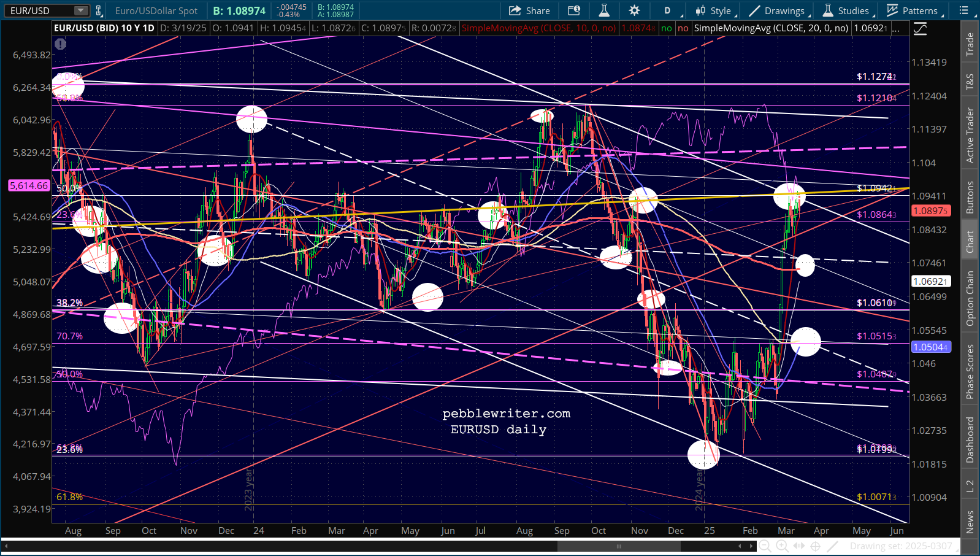Open chart settings gear icon

[634, 10]
